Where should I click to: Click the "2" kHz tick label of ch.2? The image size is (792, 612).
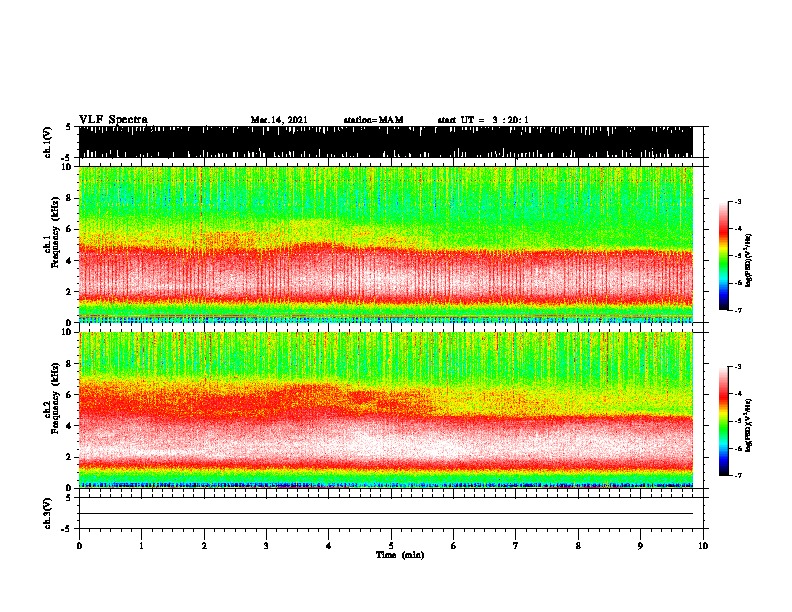(x=70, y=457)
